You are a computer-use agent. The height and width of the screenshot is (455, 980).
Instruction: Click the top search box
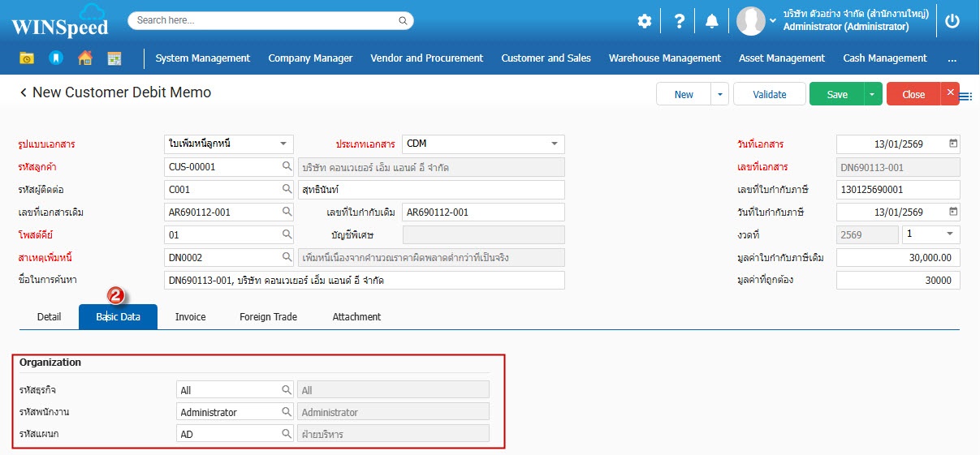(x=270, y=20)
